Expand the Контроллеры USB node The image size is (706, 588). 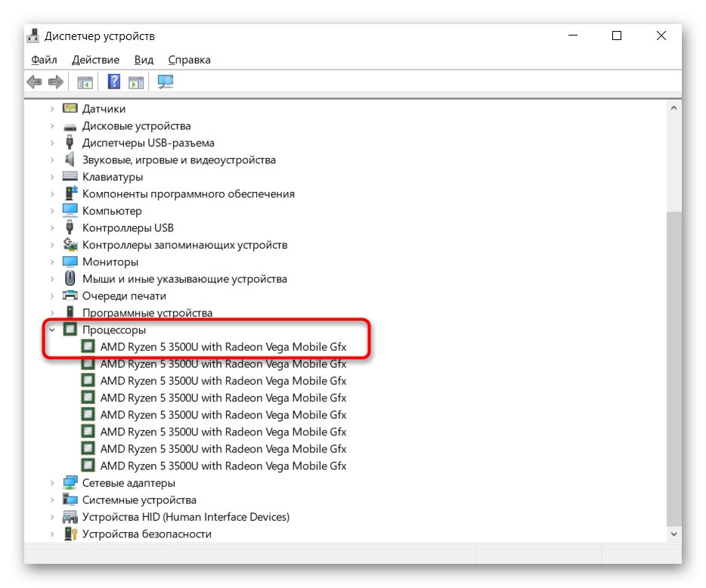coord(52,227)
